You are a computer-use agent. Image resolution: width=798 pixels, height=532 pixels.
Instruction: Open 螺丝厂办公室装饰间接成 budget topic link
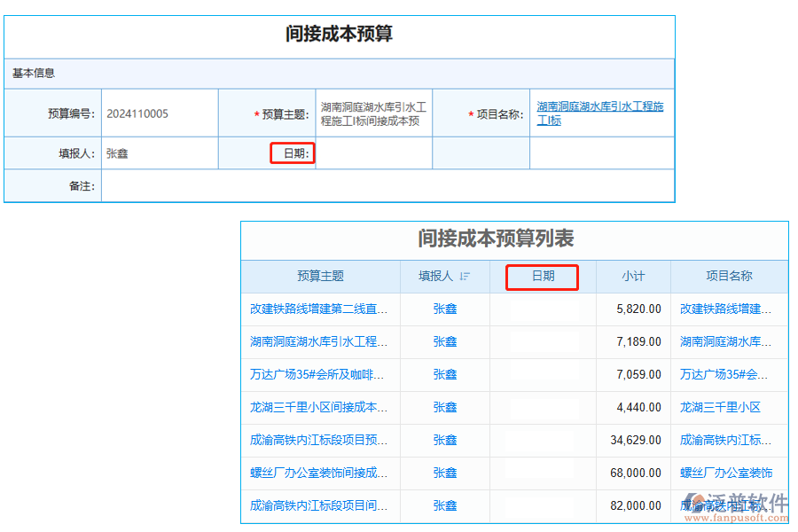tap(319, 473)
